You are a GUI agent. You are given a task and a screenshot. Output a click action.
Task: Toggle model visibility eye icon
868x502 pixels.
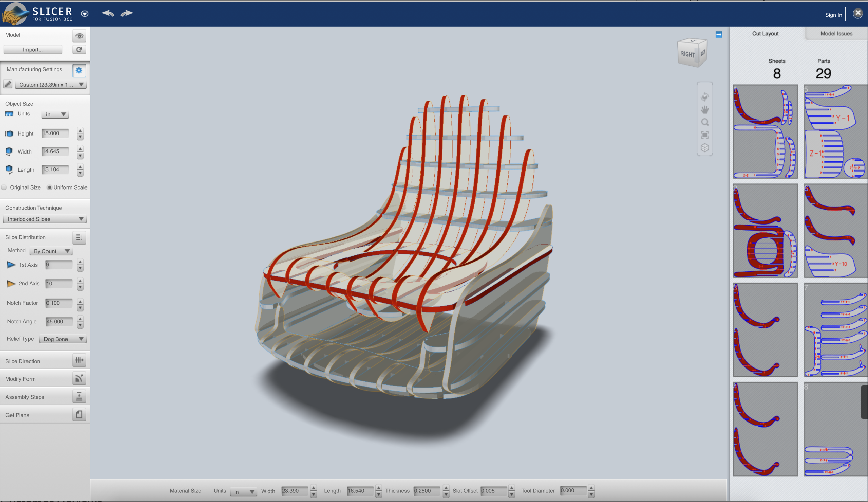pos(79,36)
